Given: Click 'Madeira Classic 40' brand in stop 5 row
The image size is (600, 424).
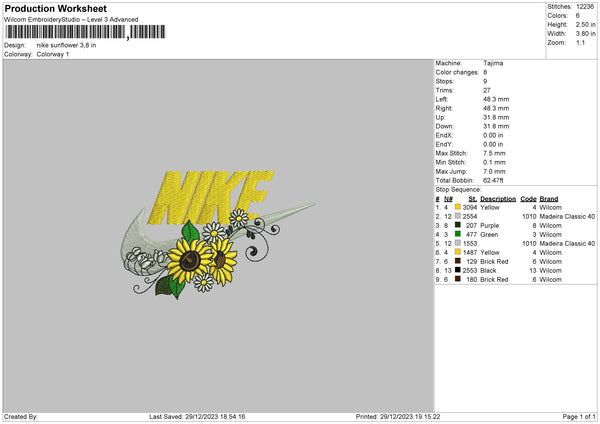Looking at the screenshot, I should [567, 243].
